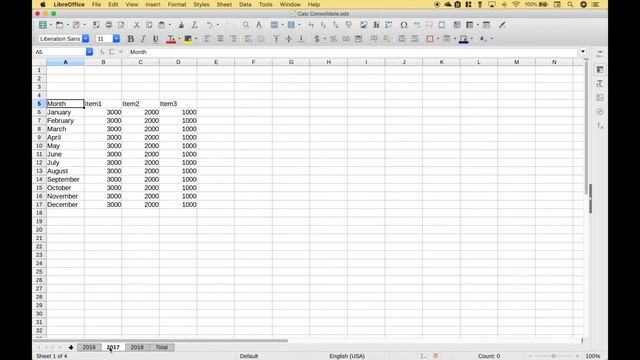This screenshot has height=360, width=640.
Task: Open Paste options dropdown arrow
Action: pyautogui.click(x=170, y=25)
